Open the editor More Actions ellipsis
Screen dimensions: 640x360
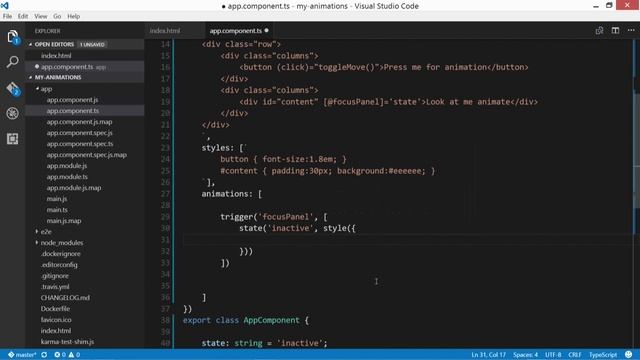[631, 31]
